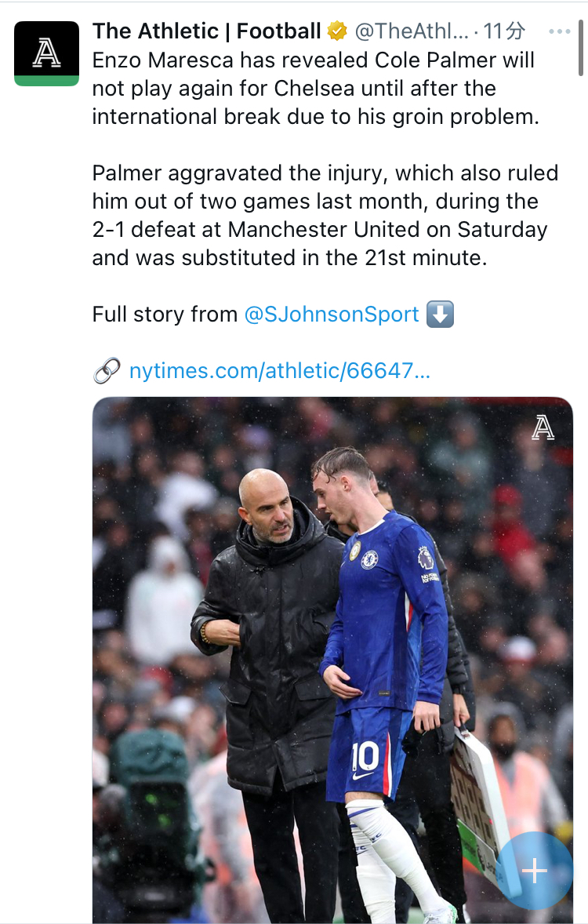Open the tweet's three-dot more menu

point(559,32)
